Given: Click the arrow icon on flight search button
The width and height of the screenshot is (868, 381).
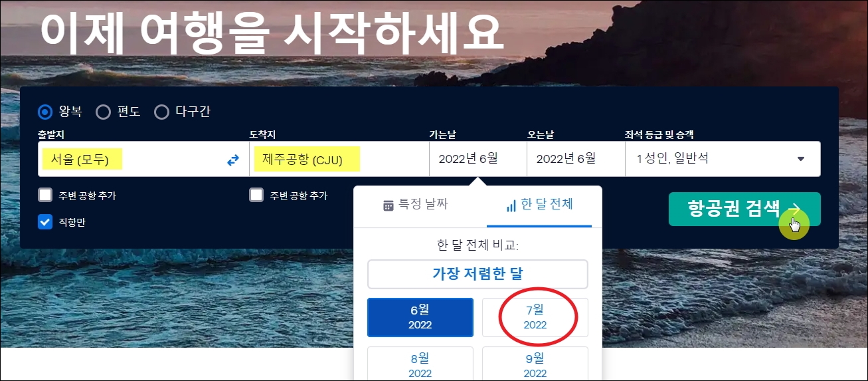Looking at the screenshot, I should pos(795,209).
